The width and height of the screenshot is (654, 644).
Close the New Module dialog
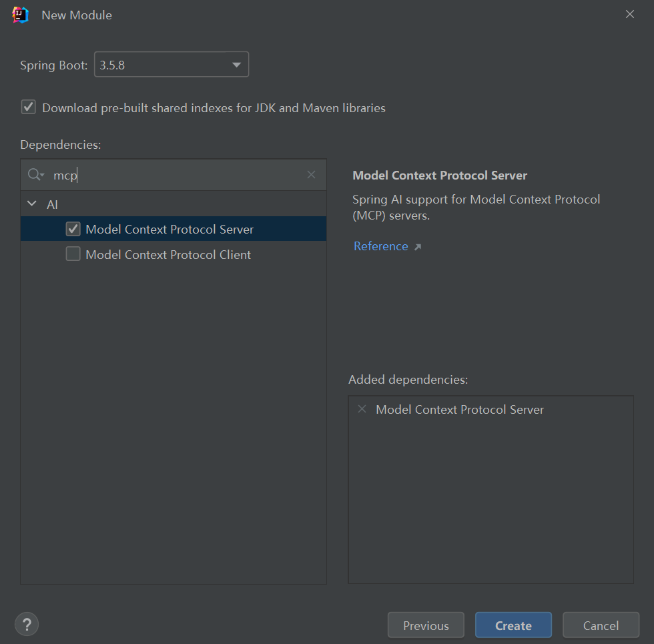(629, 15)
